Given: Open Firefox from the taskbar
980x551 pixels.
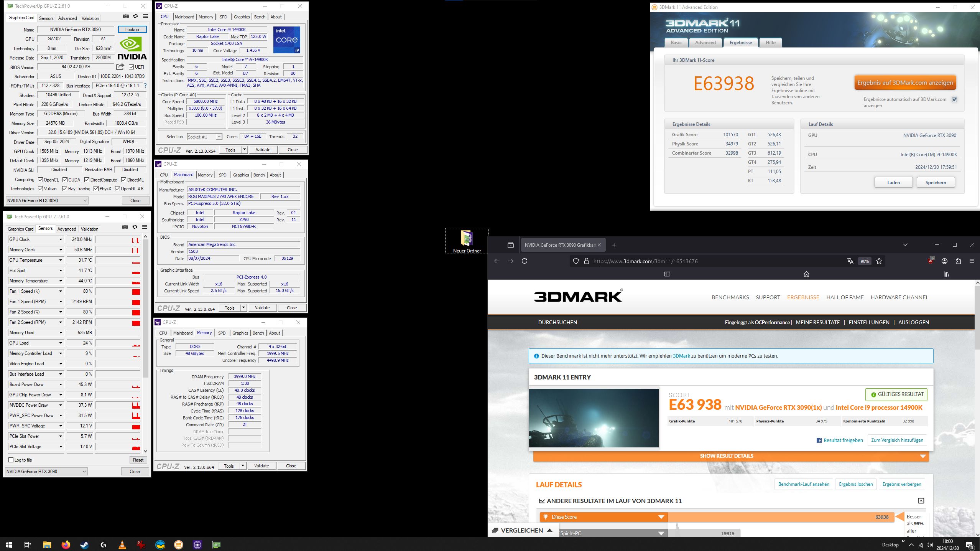Looking at the screenshot, I should tap(66, 544).
